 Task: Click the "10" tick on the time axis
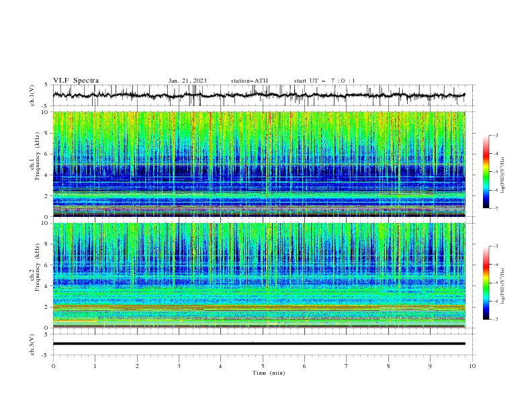pyautogui.click(x=472, y=366)
